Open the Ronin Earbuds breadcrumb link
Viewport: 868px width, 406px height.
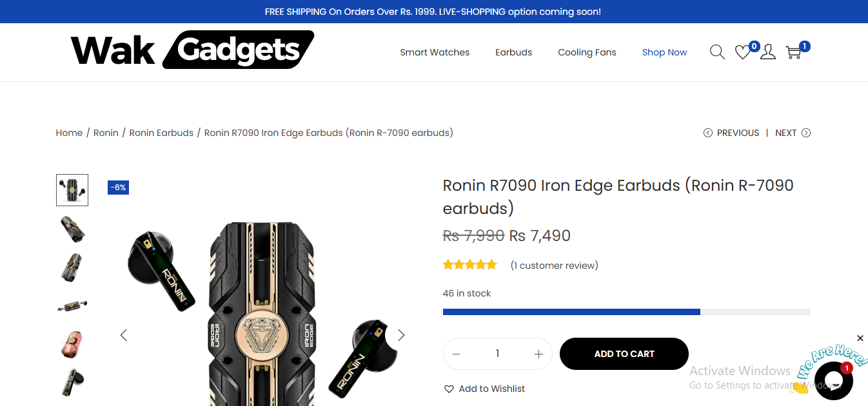point(161,133)
